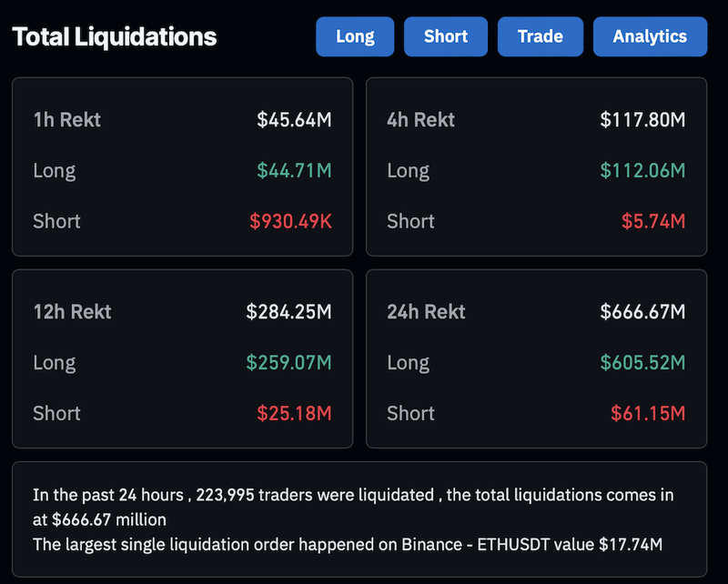Select the 4h Rekt card label
The height and width of the screenshot is (584, 728).
point(421,119)
